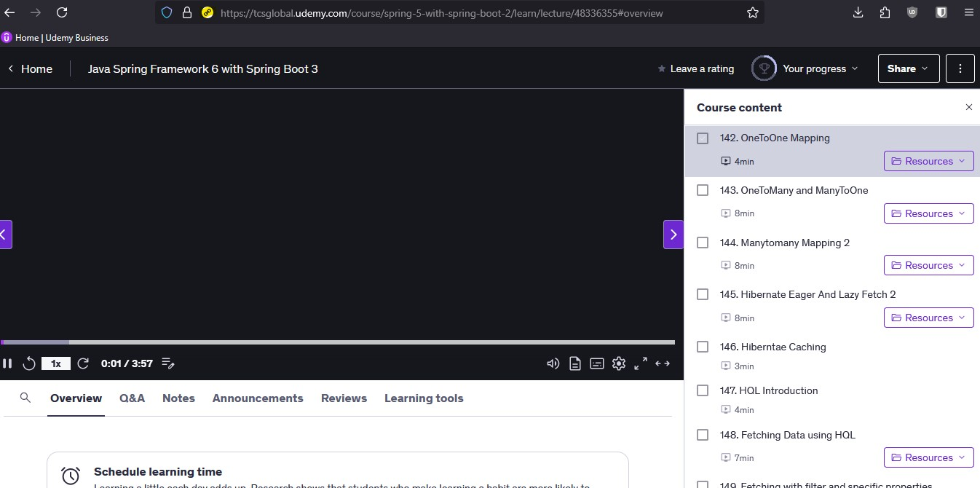Screen dimensions: 980x488
Task: Check lecture 145 Hibernate Eager And Lazy
Action: 703,294
